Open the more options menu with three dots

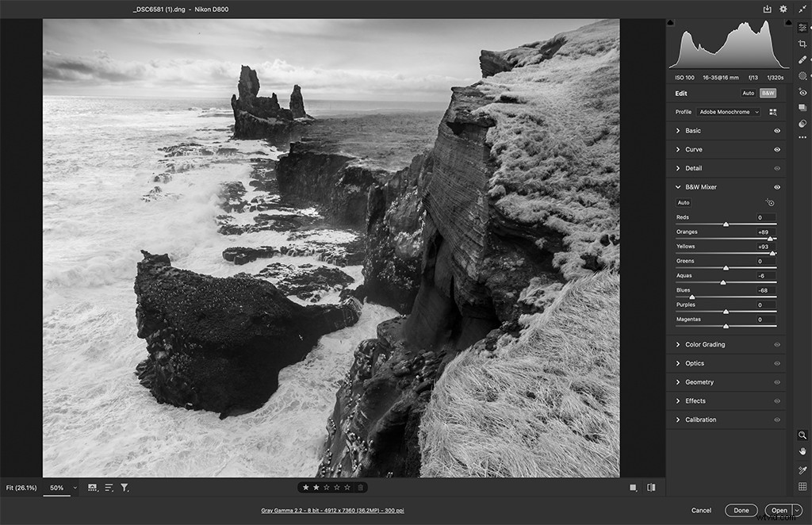point(802,137)
